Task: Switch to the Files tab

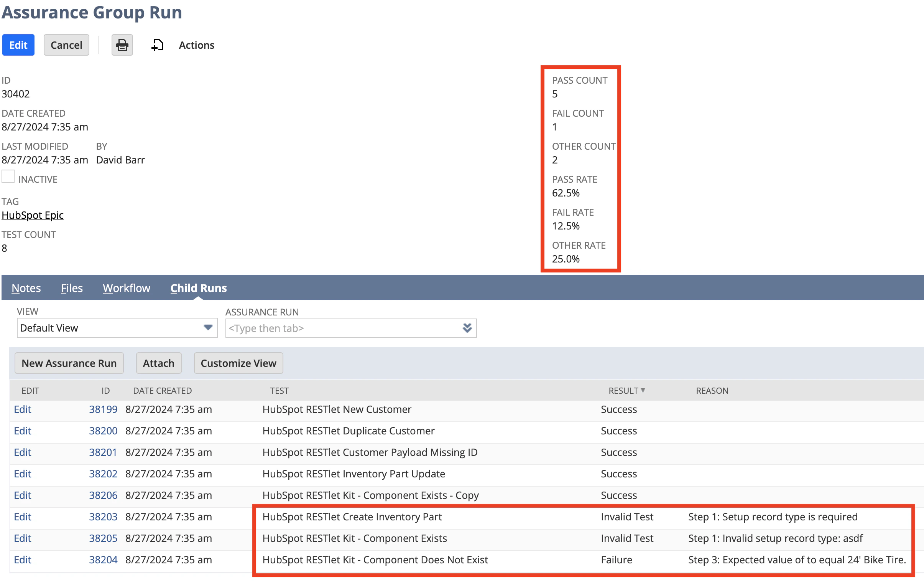Action: pos(72,287)
